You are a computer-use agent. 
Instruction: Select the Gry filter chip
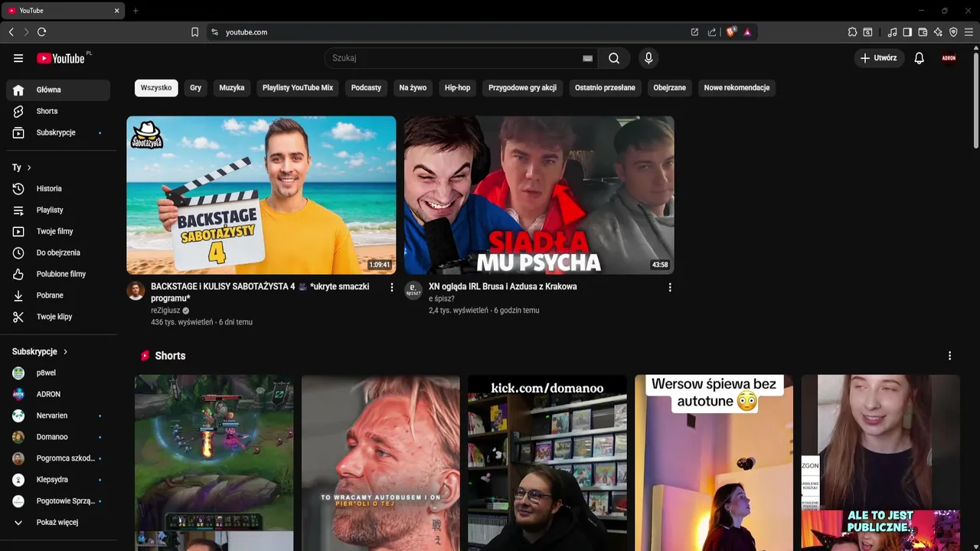(196, 88)
